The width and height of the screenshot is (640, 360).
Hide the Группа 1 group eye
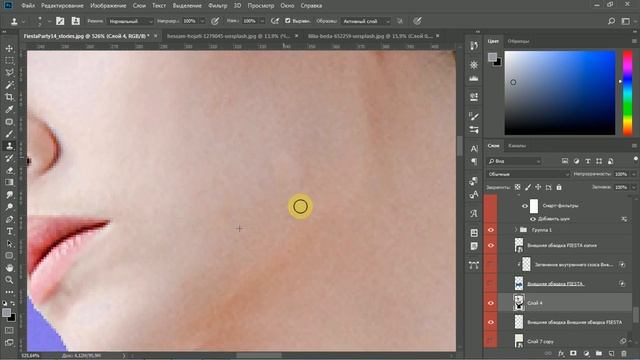491,230
